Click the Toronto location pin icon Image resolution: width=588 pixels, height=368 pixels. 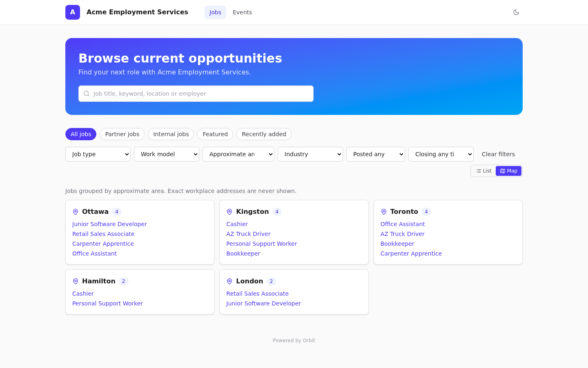click(x=384, y=212)
